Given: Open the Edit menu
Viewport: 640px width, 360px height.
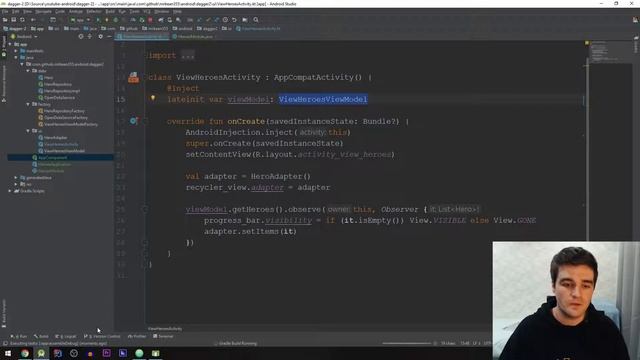Looking at the screenshot, I should click(x=16, y=11).
